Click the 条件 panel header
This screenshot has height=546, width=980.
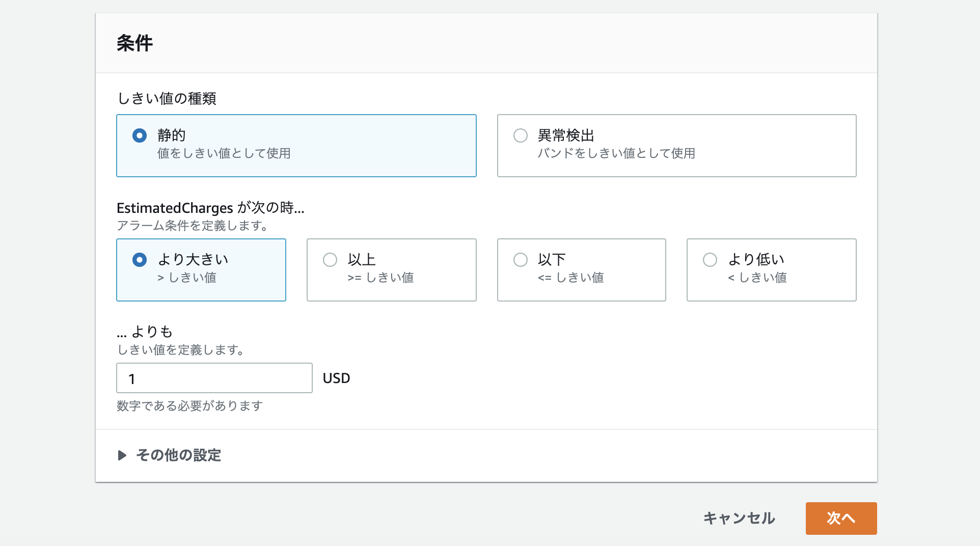134,43
